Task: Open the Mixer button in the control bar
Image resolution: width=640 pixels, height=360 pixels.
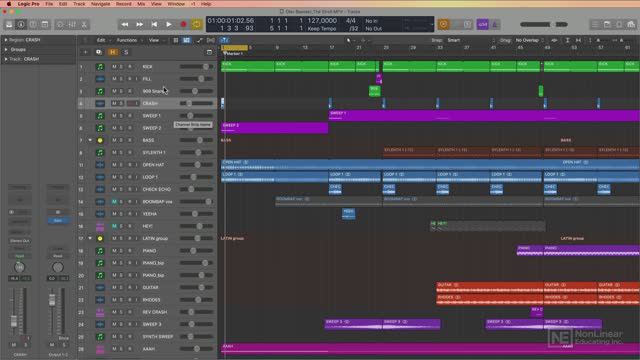Action: tap(72, 24)
